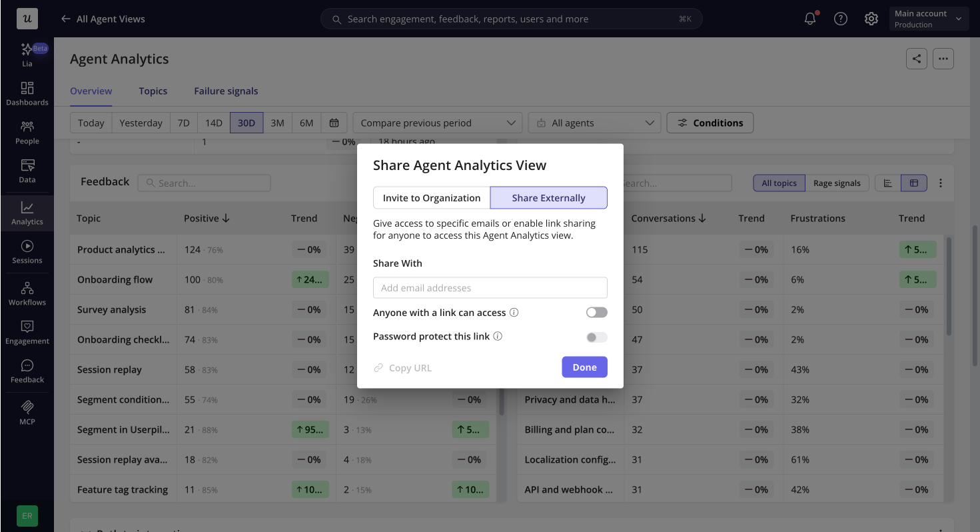The height and width of the screenshot is (532, 980).
Task: Open settings gear icon
Action: click(x=871, y=19)
